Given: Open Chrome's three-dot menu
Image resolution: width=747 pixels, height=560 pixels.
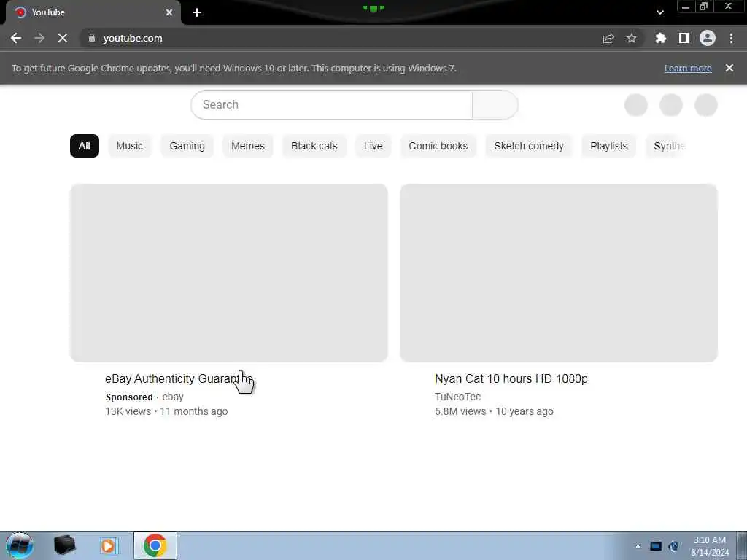Looking at the screenshot, I should [x=731, y=38].
